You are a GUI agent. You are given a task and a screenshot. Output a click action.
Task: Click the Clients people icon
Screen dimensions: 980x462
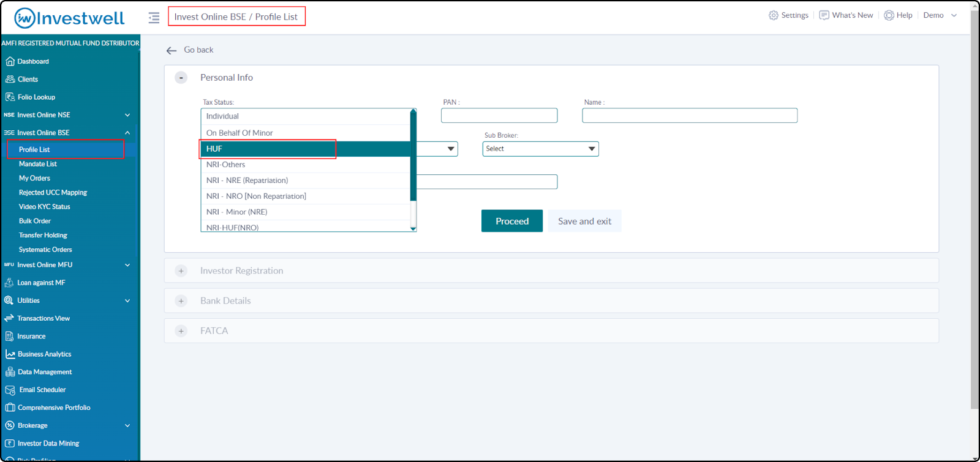tap(10, 79)
